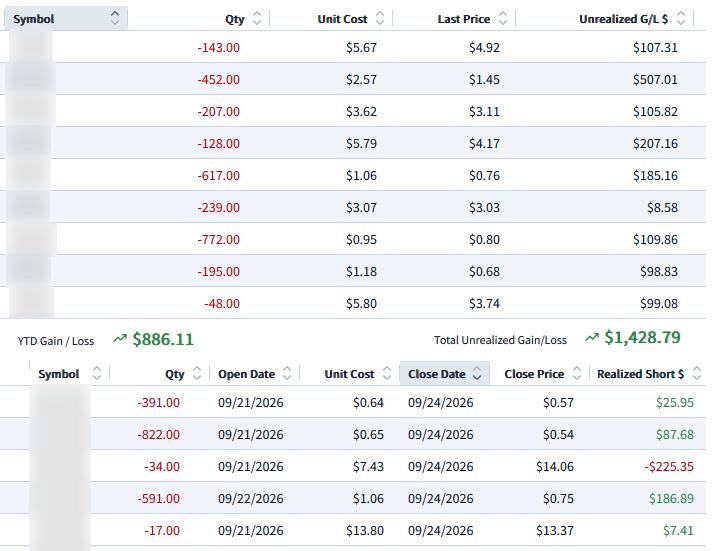Click the Last Price column header label
The height and width of the screenshot is (551, 712).
coord(464,19)
